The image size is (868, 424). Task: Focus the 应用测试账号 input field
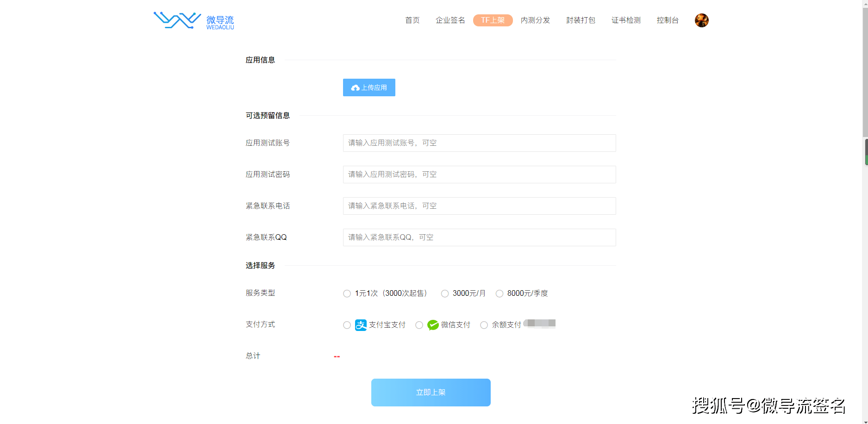[x=479, y=143]
